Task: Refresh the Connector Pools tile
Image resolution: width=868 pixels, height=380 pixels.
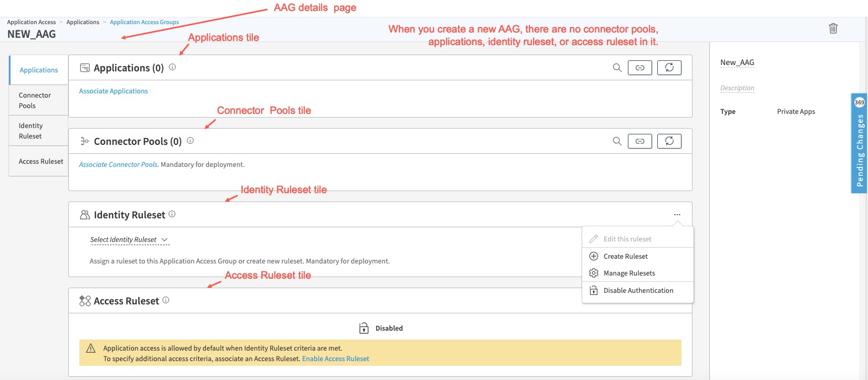Action: pyautogui.click(x=669, y=141)
